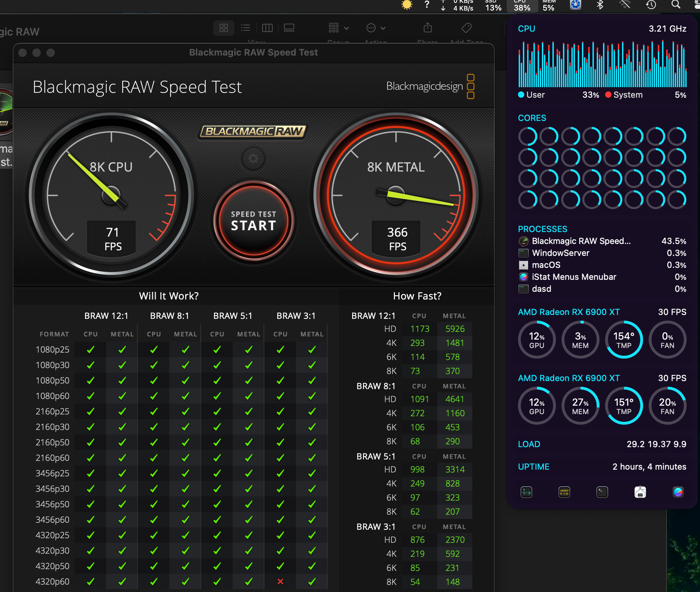The height and width of the screenshot is (592, 700).
Task: Click the Bluetooth icon in menu bar
Action: pos(600,5)
